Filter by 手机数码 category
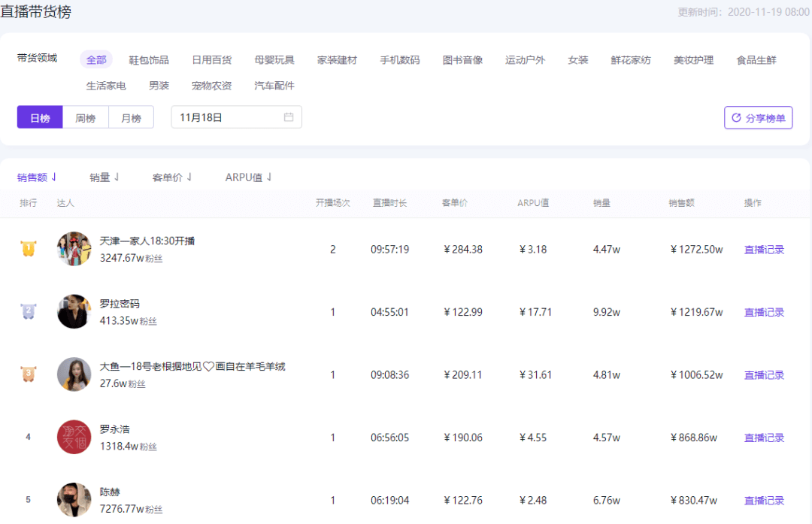 pos(399,60)
